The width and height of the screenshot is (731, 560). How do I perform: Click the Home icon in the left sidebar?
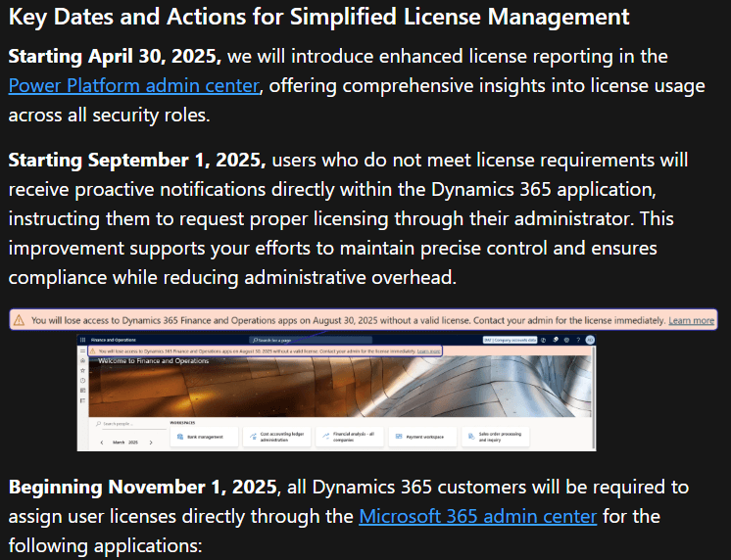(x=83, y=361)
